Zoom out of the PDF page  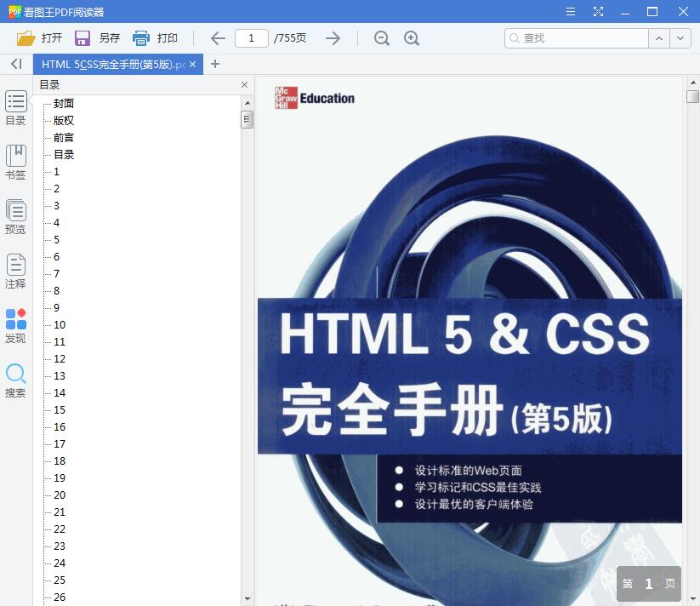(x=381, y=37)
